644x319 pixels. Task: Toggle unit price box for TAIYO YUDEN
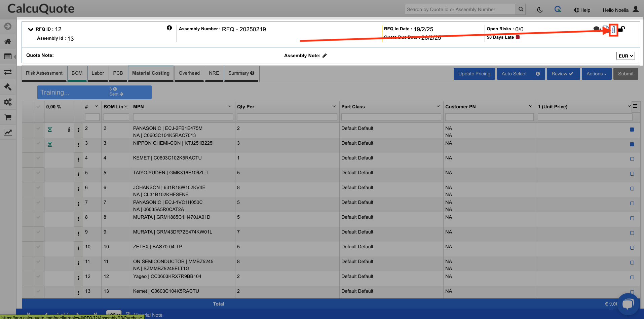click(x=632, y=174)
